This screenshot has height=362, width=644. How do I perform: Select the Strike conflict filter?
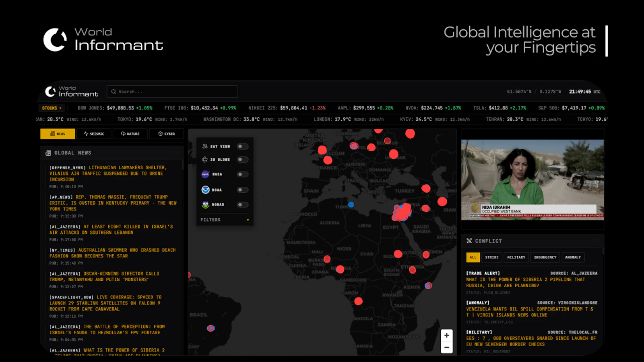coord(492,257)
